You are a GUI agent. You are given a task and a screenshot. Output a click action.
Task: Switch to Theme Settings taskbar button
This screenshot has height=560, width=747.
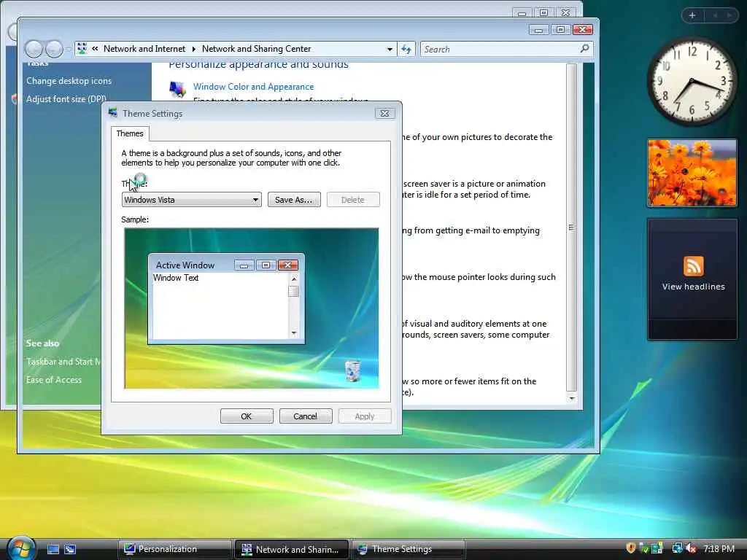[409, 549]
